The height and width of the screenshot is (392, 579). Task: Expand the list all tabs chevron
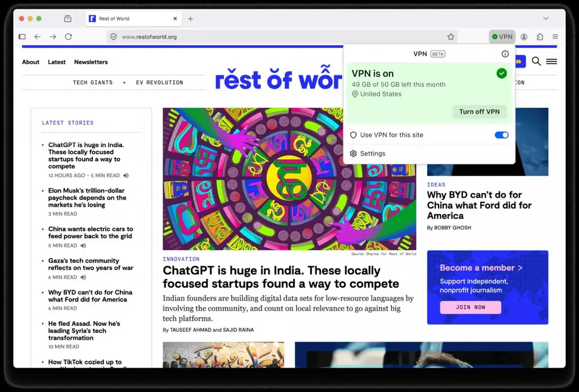tap(546, 18)
